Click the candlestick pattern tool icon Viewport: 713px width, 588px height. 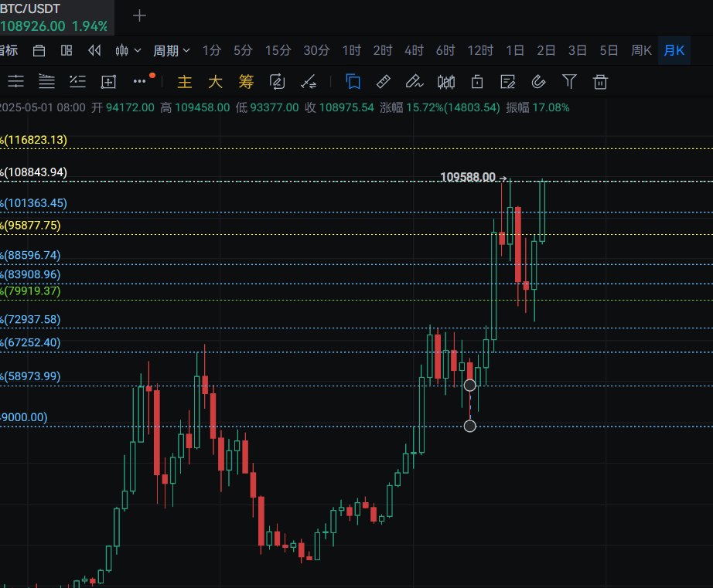(446, 82)
